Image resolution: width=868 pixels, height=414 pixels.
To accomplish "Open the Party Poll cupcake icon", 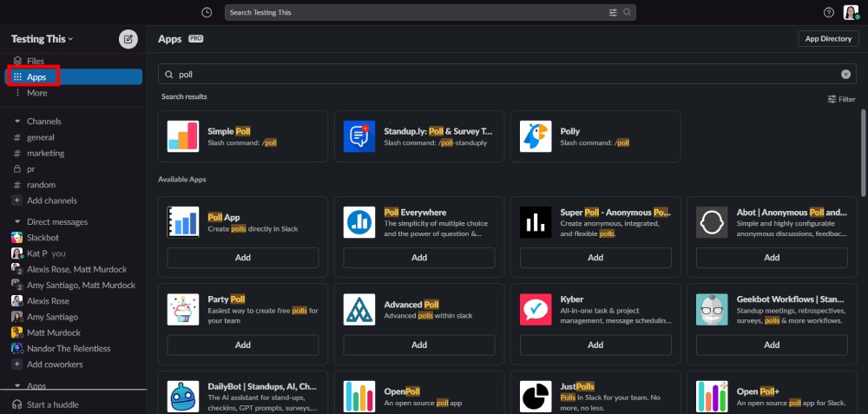I will 183,309.
